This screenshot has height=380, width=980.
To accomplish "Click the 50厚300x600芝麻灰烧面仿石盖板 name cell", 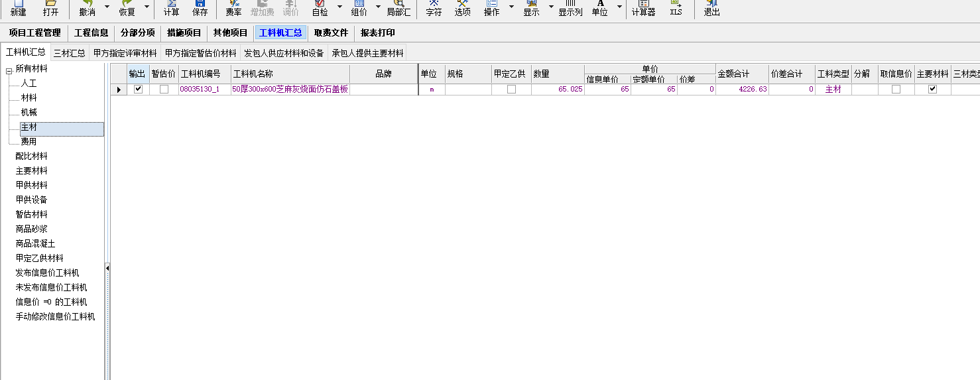I will [x=290, y=90].
